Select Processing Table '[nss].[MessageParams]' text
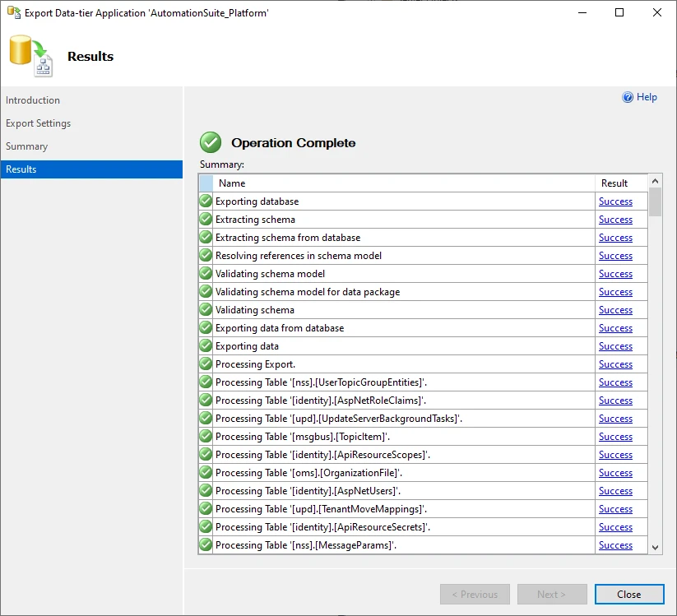The height and width of the screenshot is (616, 677). click(306, 545)
